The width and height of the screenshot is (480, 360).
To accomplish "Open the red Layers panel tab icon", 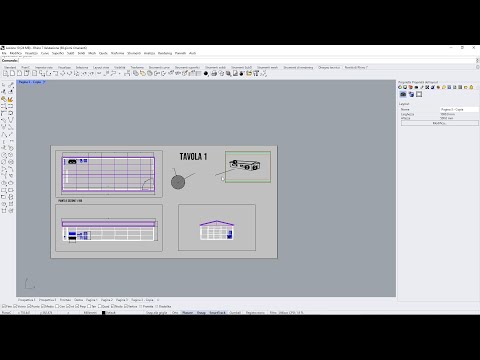I will click(411, 87).
